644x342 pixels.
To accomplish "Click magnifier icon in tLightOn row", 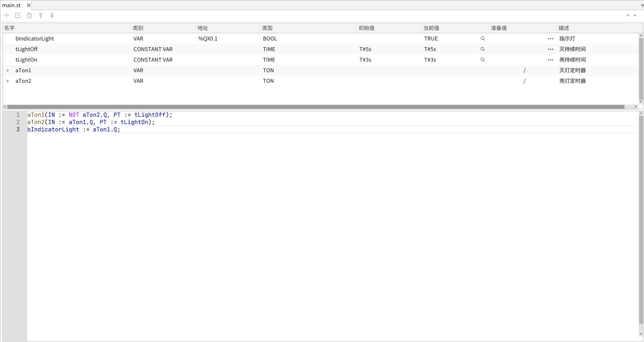I will tap(482, 60).
